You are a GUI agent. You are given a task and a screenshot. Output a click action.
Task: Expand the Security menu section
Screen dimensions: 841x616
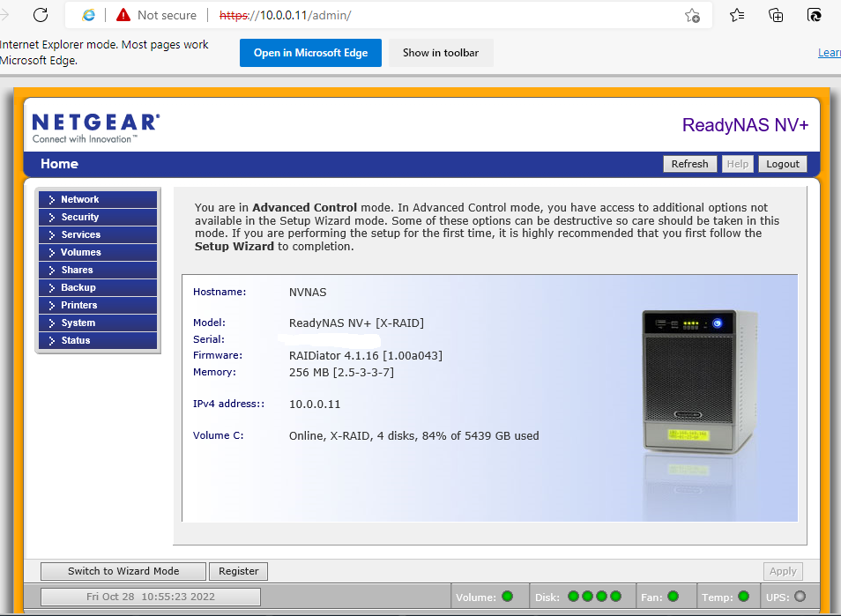coord(97,218)
